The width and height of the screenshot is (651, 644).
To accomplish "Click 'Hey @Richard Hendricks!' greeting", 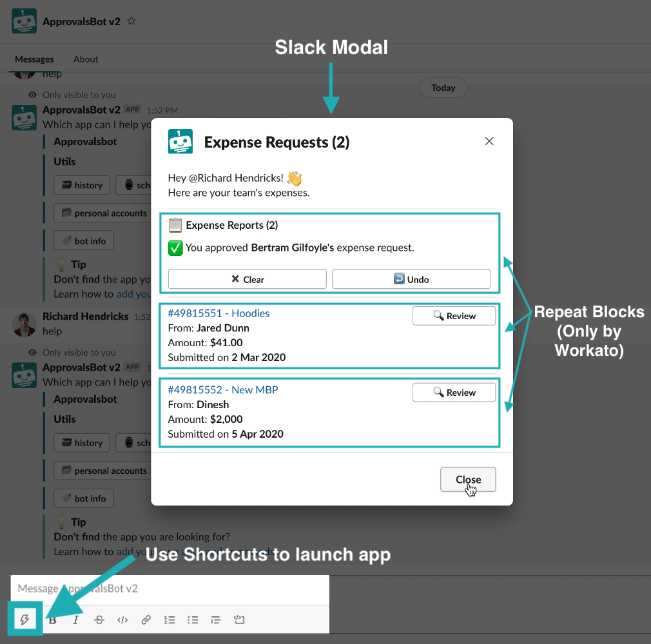I will (x=226, y=178).
